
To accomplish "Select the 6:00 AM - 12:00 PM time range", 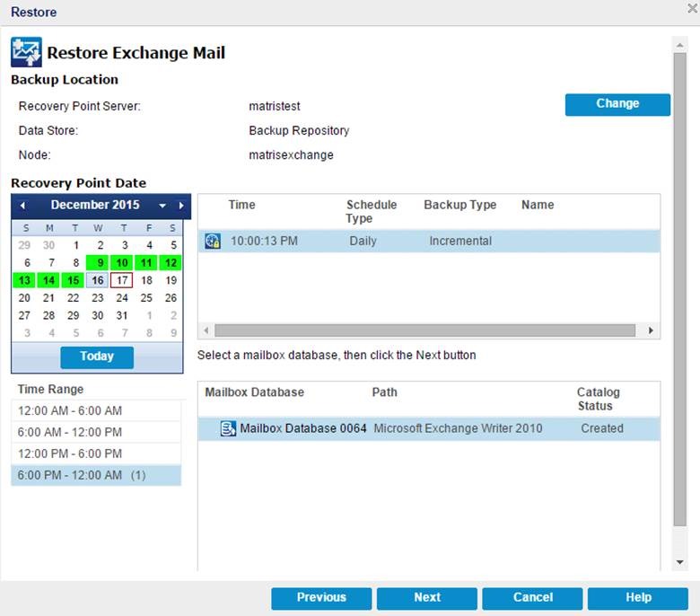I will point(96,432).
